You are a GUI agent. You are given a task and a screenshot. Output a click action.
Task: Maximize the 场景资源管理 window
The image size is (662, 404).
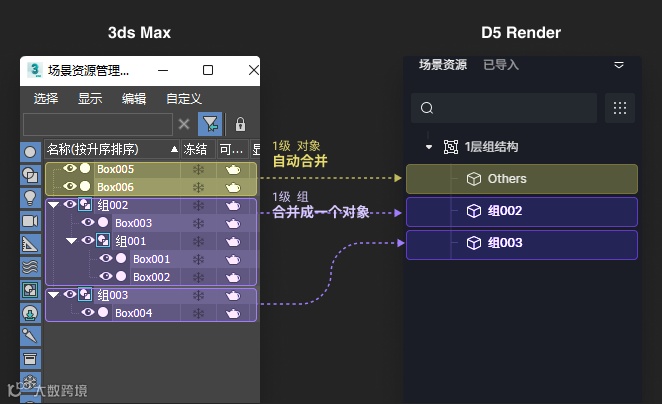(x=208, y=70)
